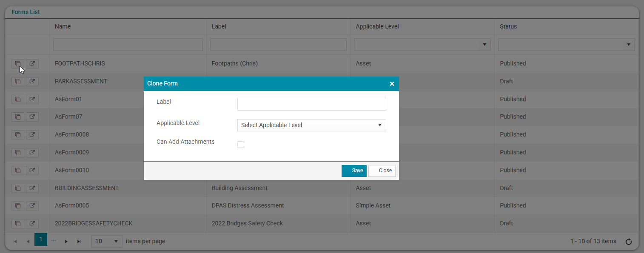Open AsForm0010 via its open icon
644x253 pixels.
pyautogui.click(x=32, y=170)
